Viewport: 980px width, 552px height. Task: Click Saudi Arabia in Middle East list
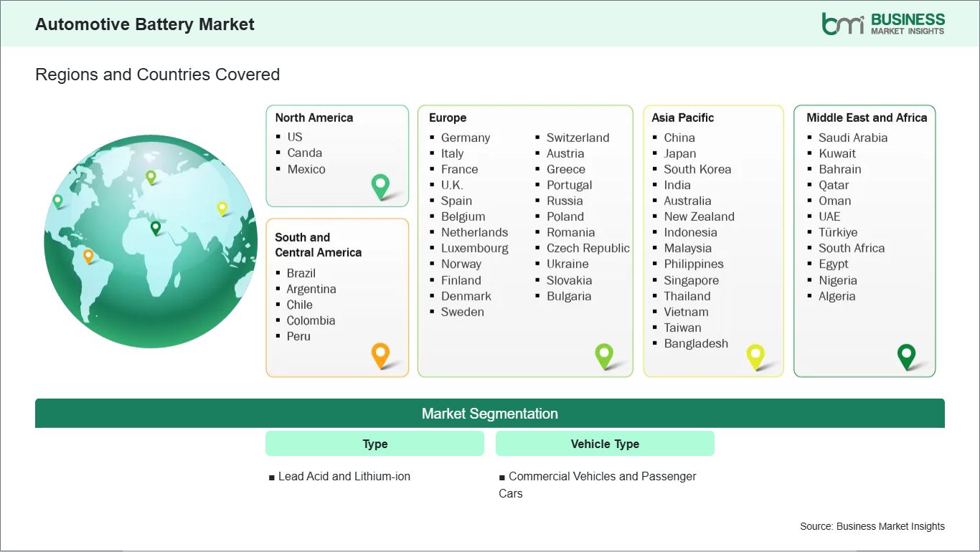(853, 138)
